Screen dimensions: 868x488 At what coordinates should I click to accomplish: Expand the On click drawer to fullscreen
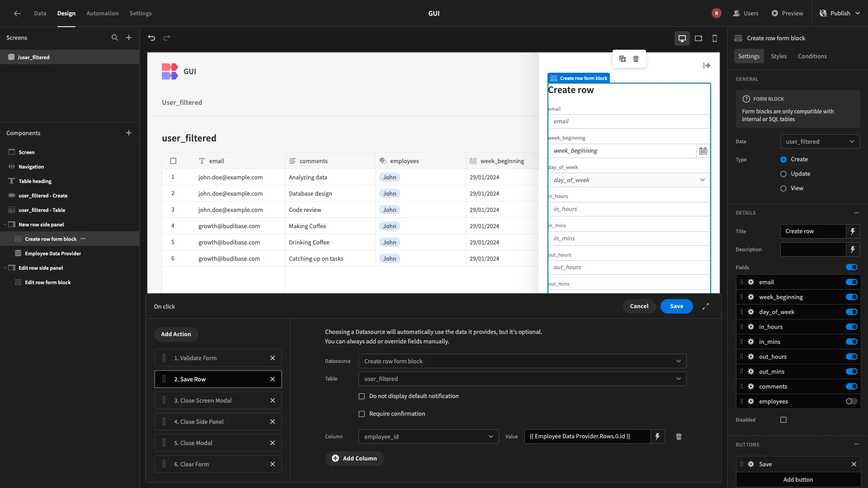click(x=706, y=306)
